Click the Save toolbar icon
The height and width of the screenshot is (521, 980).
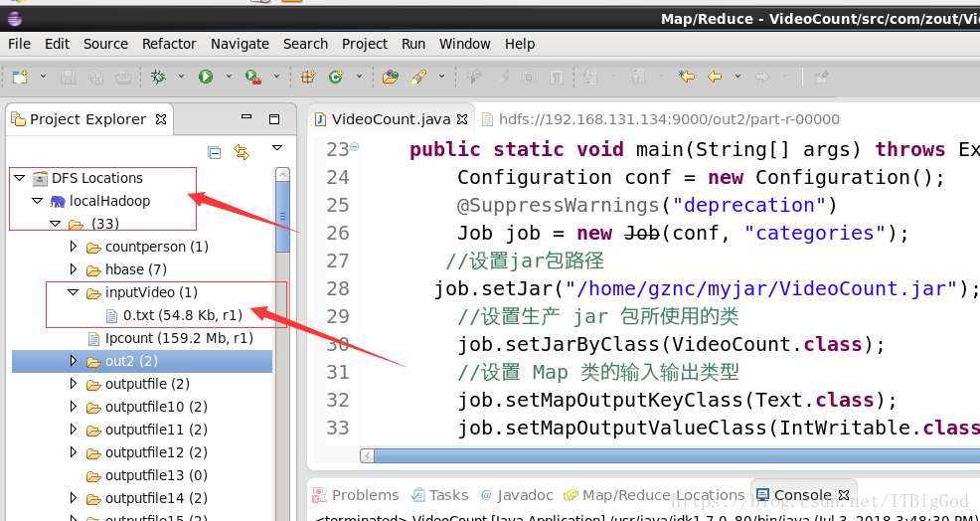click(69, 77)
